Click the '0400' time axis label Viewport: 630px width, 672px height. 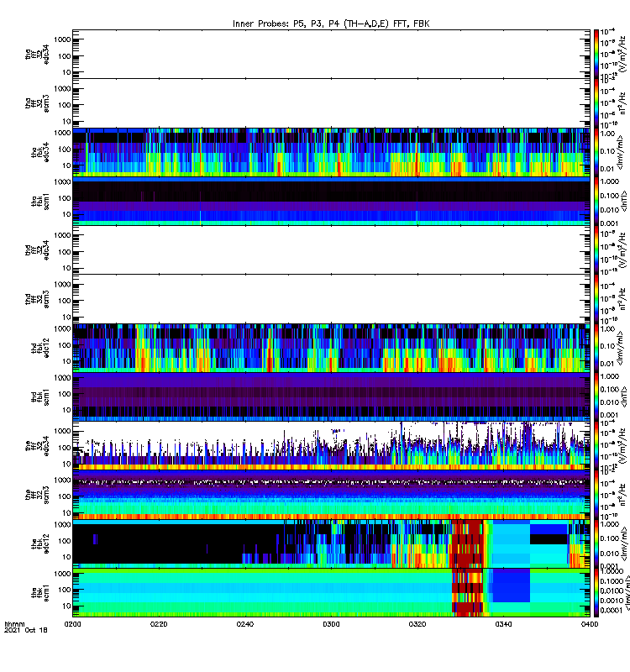590,624
